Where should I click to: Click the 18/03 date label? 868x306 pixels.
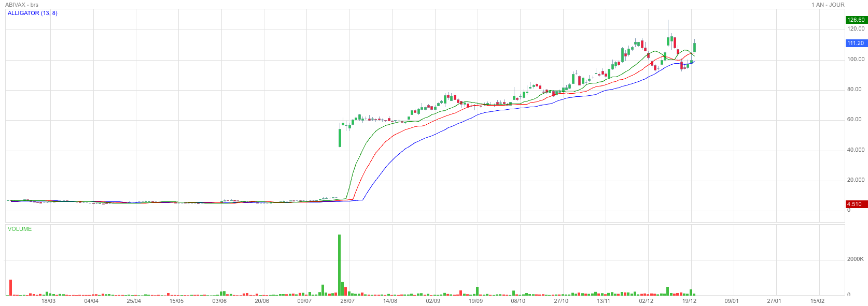(48, 301)
